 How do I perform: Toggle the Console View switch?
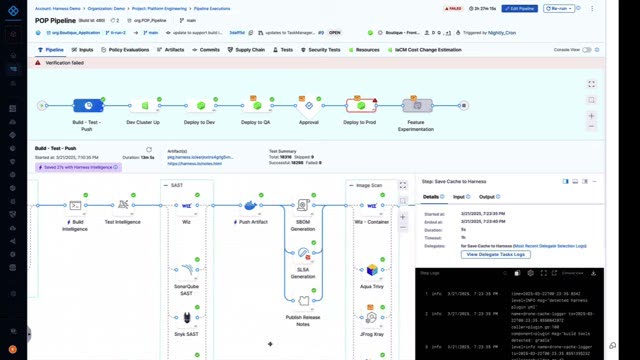(x=587, y=50)
